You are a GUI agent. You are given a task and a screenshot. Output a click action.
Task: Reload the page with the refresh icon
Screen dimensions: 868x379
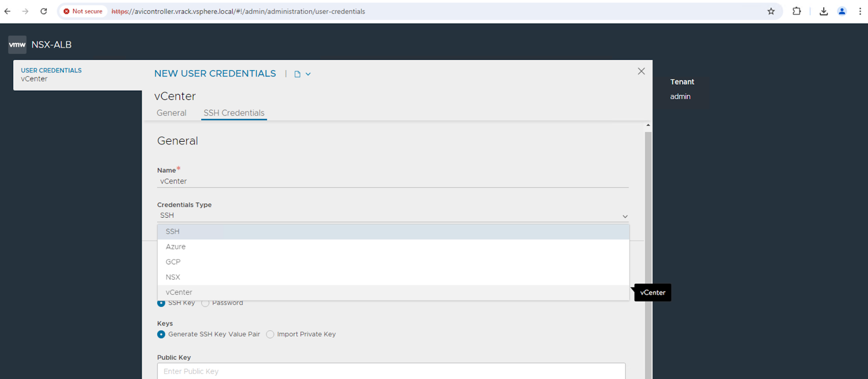point(43,11)
